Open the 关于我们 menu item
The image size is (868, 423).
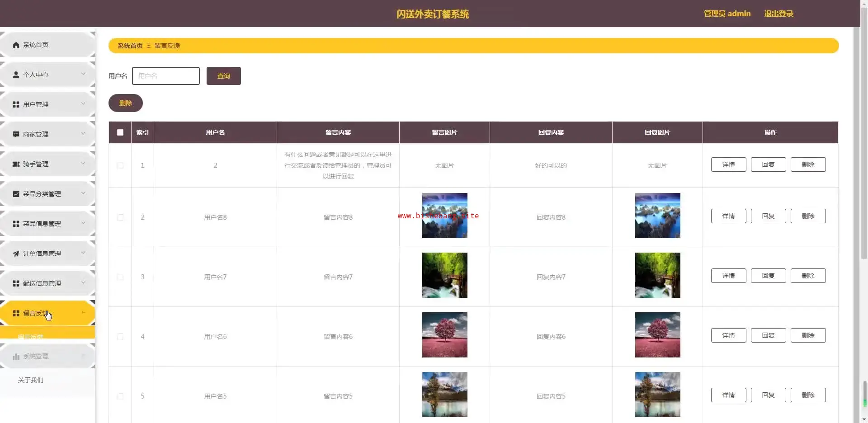[x=31, y=380]
